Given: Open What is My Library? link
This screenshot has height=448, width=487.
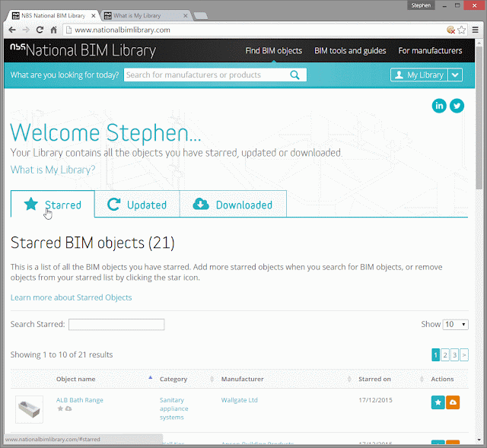Looking at the screenshot, I should click(x=53, y=170).
